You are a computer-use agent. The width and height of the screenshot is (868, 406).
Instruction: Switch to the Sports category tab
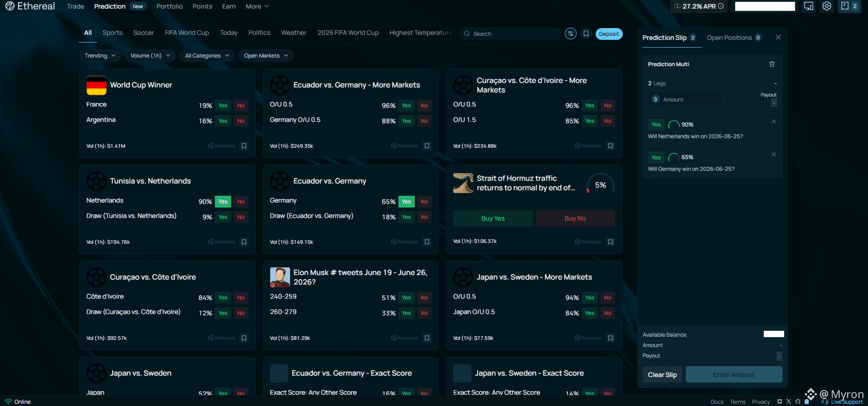click(x=112, y=33)
